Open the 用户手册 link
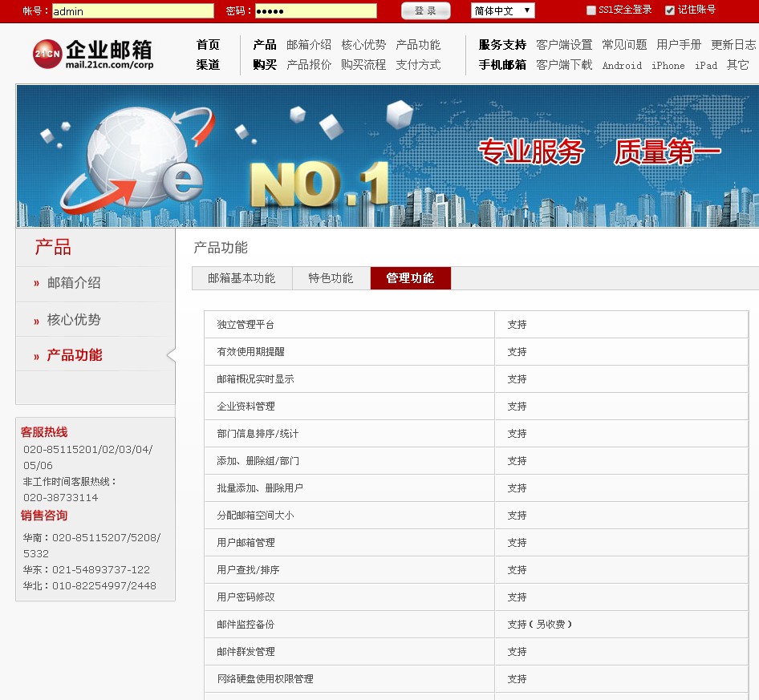Viewport: 759px width, 700px height. [x=679, y=45]
